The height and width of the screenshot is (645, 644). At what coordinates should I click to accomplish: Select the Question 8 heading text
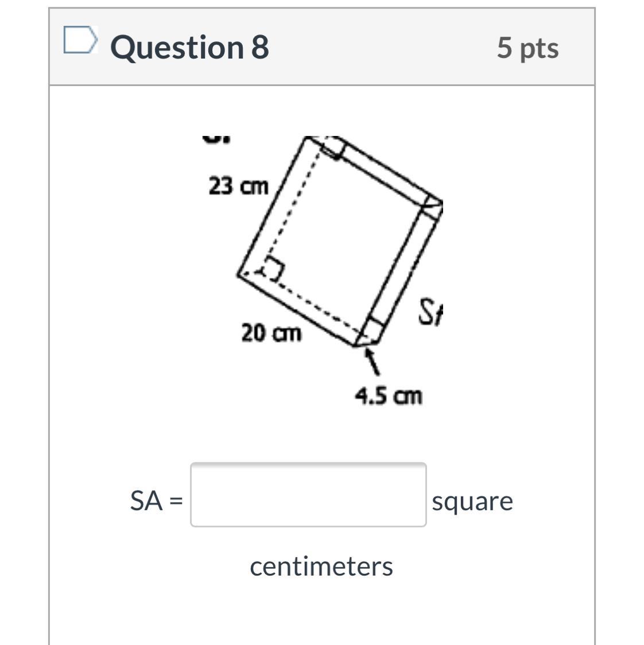point(190,47)
